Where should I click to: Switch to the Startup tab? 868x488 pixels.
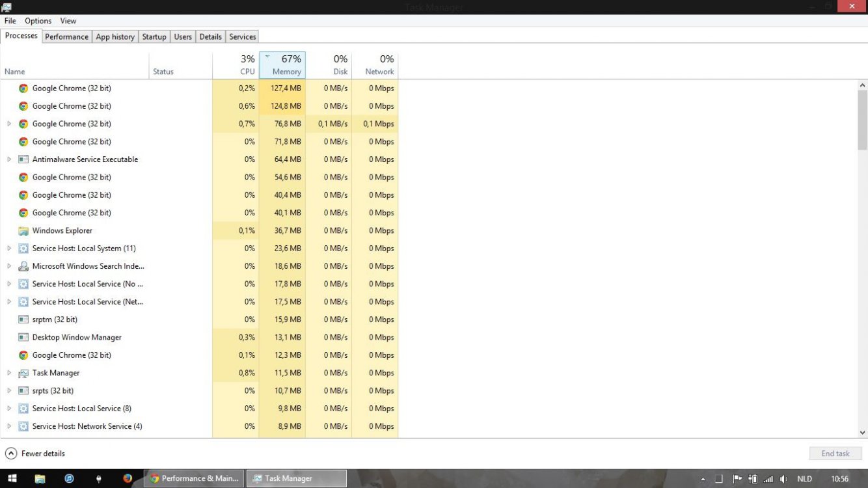(154, 37)
